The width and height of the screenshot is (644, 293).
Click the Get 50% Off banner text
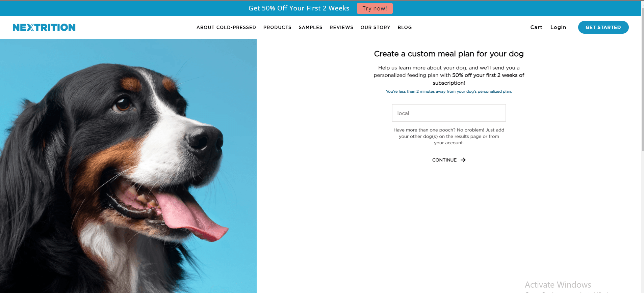pyautogui.click(x=299, y=8)
